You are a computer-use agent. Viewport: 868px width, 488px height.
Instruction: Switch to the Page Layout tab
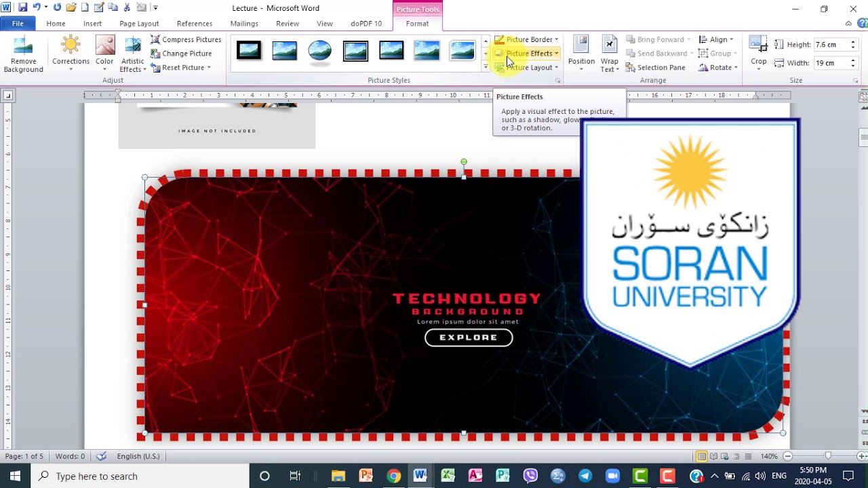[139, 24]
